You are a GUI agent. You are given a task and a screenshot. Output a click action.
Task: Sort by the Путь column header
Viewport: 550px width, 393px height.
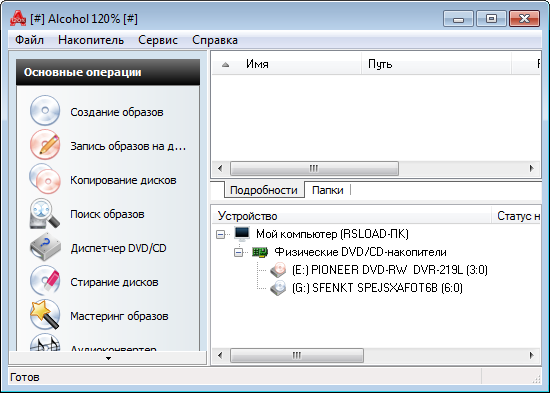(436, 64)
